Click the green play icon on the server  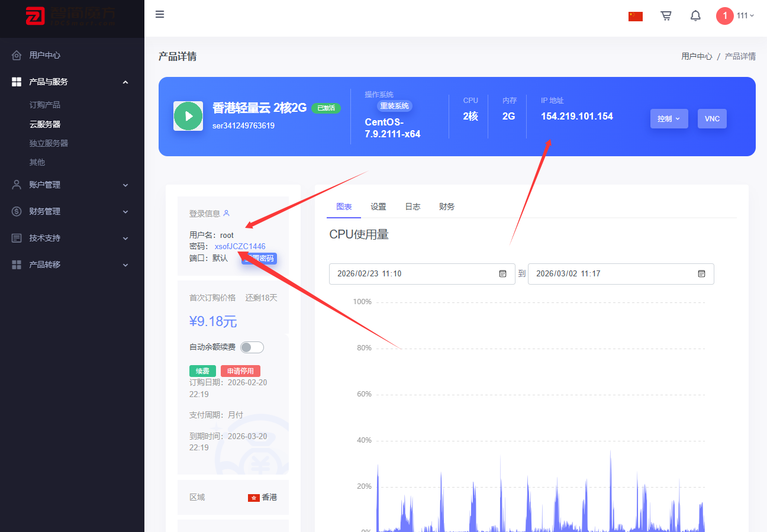188,116
